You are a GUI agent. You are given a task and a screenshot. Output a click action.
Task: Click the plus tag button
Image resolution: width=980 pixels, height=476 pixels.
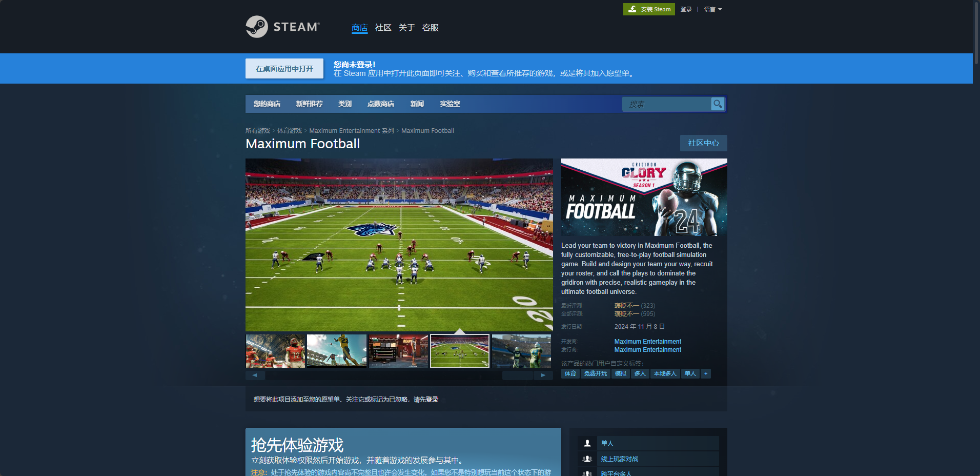point(706,373)
